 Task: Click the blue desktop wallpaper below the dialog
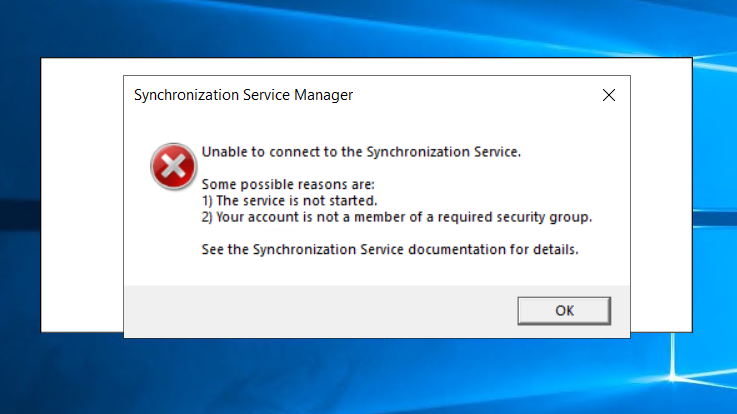point(367,376)
